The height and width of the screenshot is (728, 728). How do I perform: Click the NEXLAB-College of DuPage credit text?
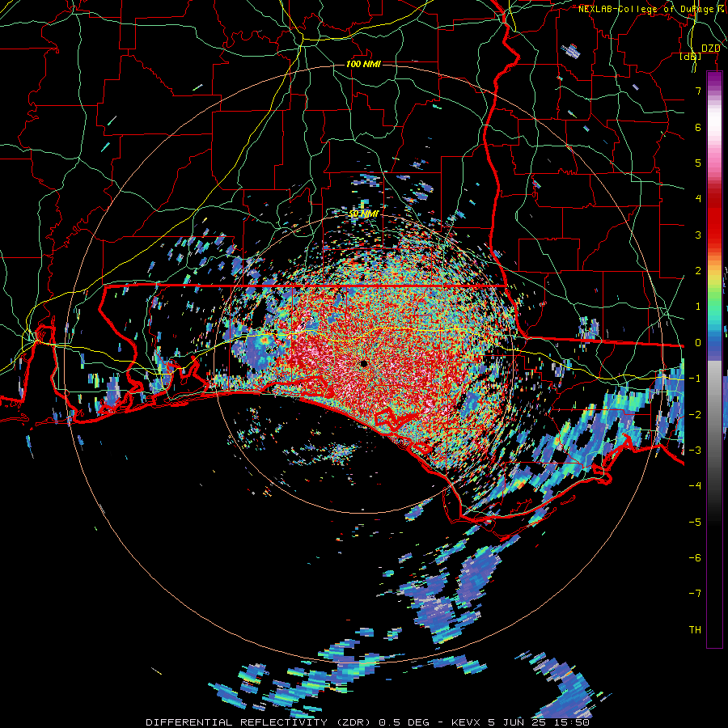click(x=650, y=9)
